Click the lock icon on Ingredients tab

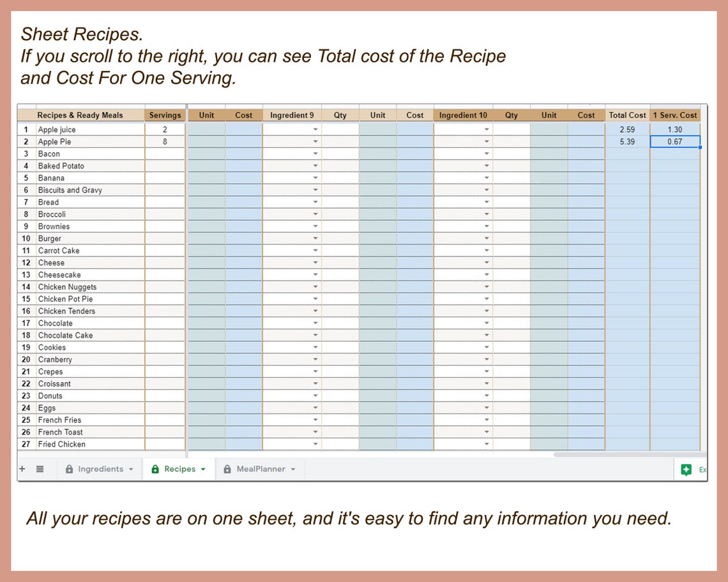69,468
